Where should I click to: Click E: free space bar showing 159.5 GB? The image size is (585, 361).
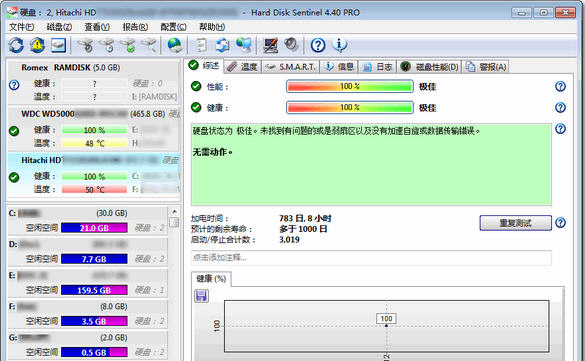pyautogui.click(x=94, y=290)
